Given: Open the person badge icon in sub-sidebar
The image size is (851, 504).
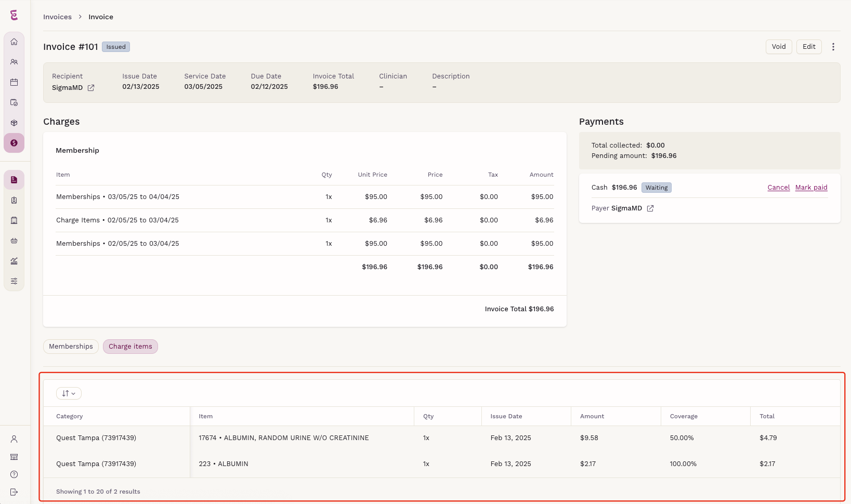Looking at the screenshot, I should (14, 200).
